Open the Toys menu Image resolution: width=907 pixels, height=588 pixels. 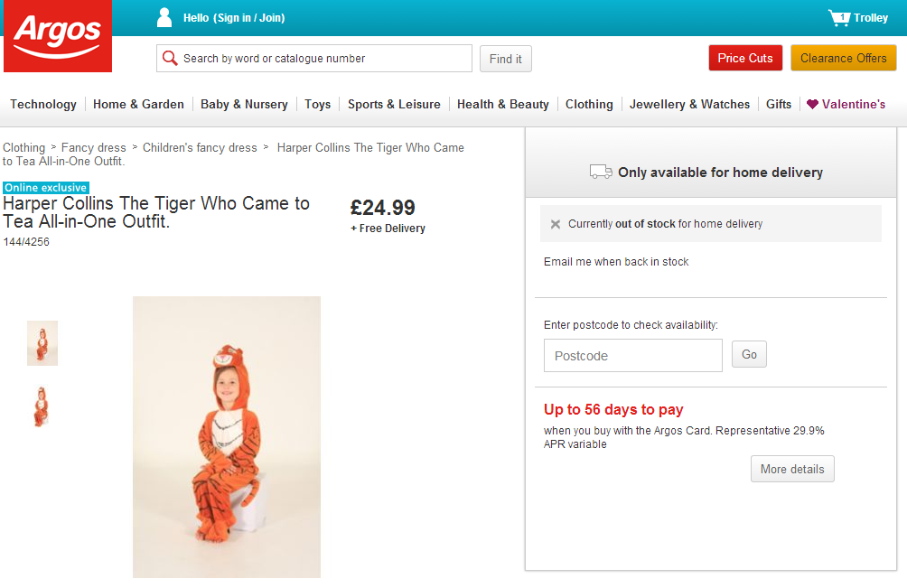pos(318,104)
